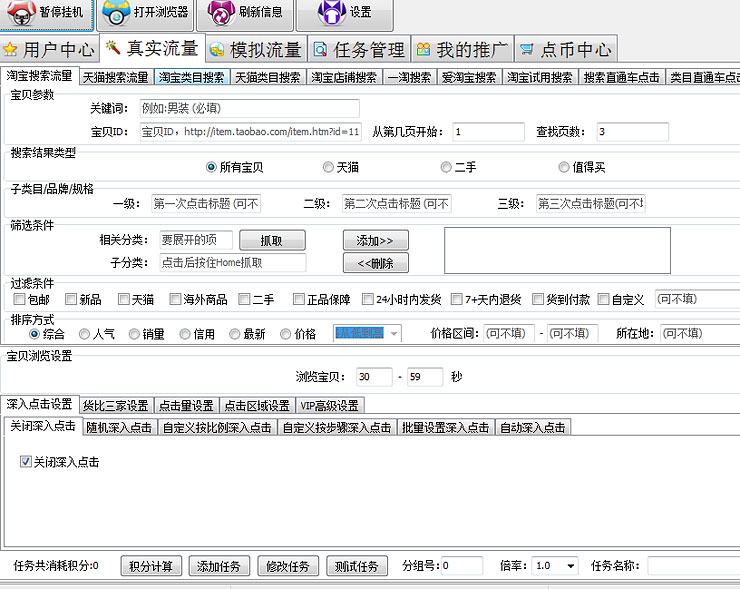Click the 点币中心 cart icon
Viewport: 740px width, 589px height.
click(526, 50)
